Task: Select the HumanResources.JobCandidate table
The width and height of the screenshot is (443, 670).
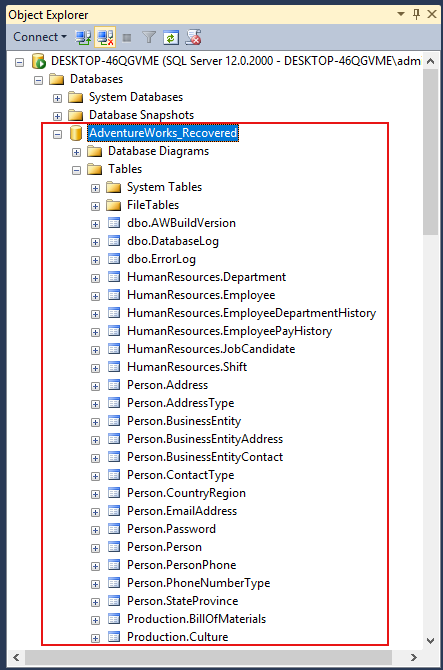Action: (211, 349)
